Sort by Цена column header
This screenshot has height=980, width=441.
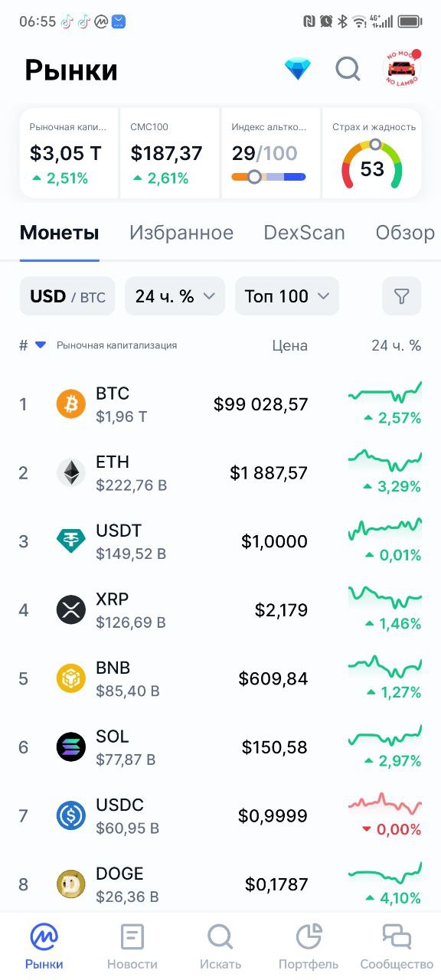pyautogui.click(x=290, y=345)
